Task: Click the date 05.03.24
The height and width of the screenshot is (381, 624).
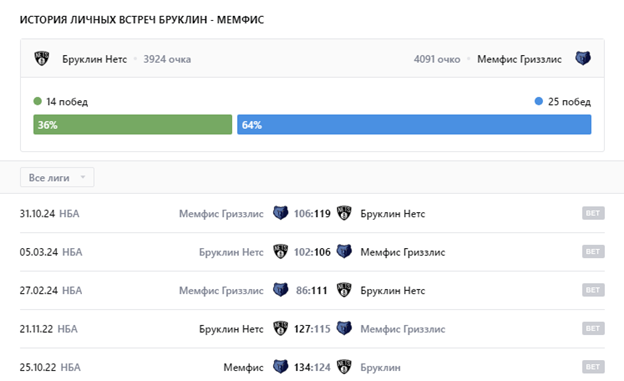Action: (x=39, y=252)
